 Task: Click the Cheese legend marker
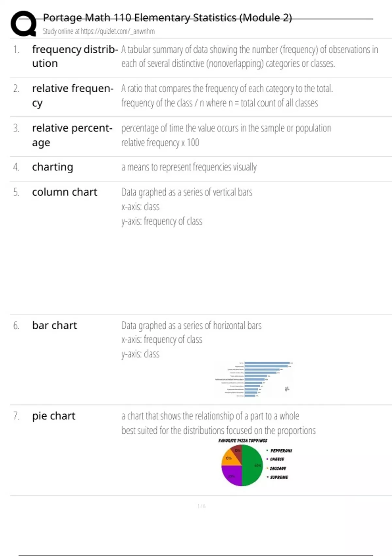[x=268, y=459]
